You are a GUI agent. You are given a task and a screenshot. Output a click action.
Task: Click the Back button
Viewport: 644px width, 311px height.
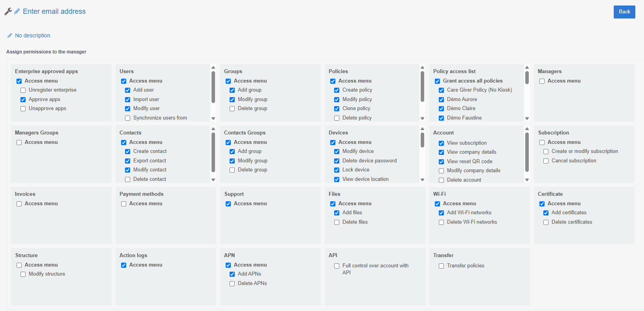[x=624, y=12]
